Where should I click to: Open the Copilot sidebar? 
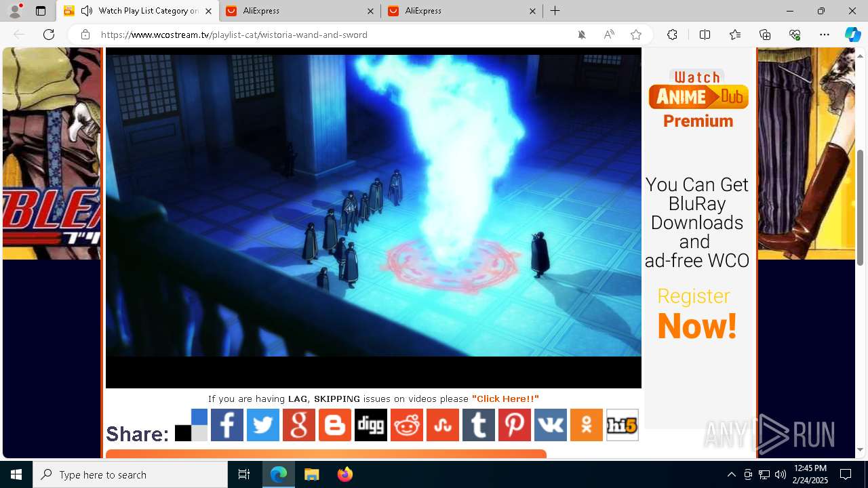[852, 35]
